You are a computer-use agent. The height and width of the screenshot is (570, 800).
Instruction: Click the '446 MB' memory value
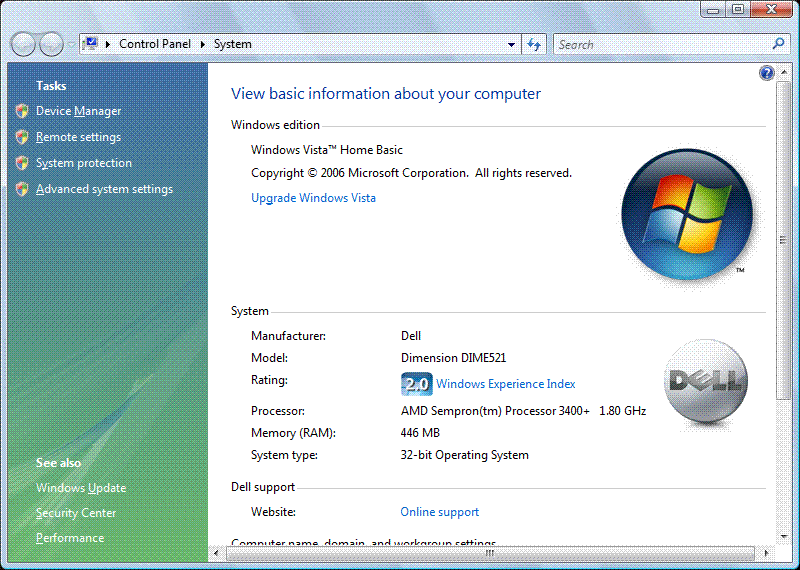click(x=420, y=433)
